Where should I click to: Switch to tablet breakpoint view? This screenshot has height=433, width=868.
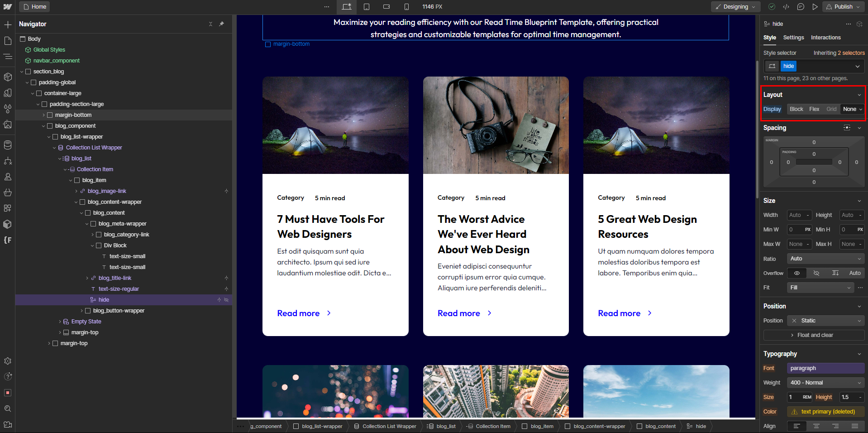pyautogui.click(x=367, y=7)
